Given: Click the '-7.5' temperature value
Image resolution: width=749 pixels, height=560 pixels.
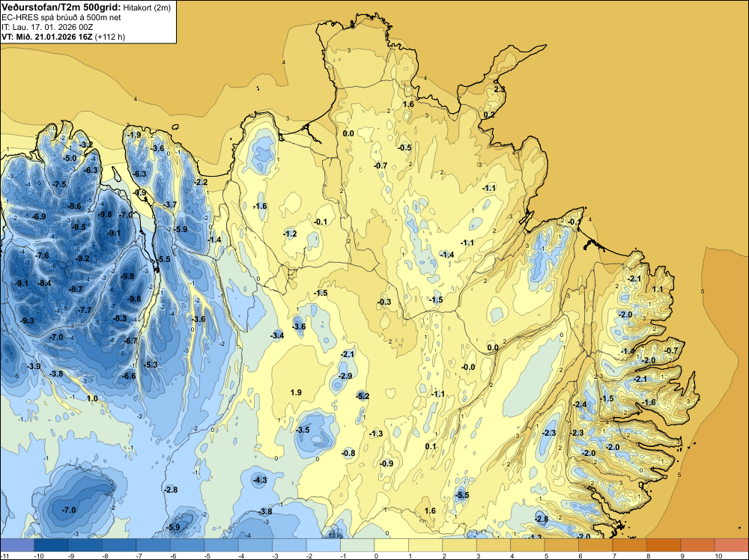Looking at the screenshot, I should click(60, 184).
